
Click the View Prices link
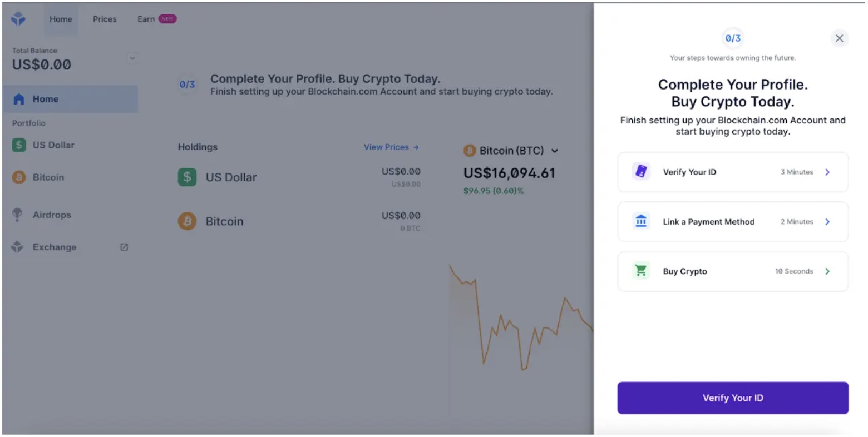pos(391,147)
